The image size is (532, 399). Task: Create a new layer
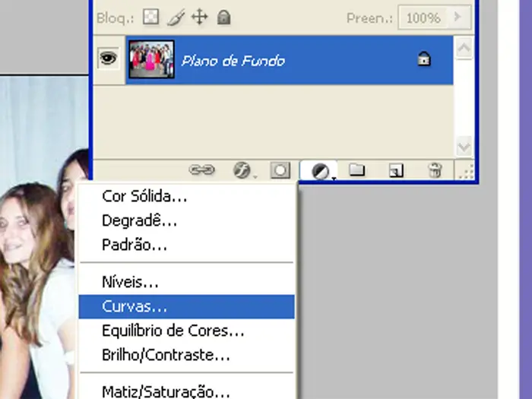point(395,171)
